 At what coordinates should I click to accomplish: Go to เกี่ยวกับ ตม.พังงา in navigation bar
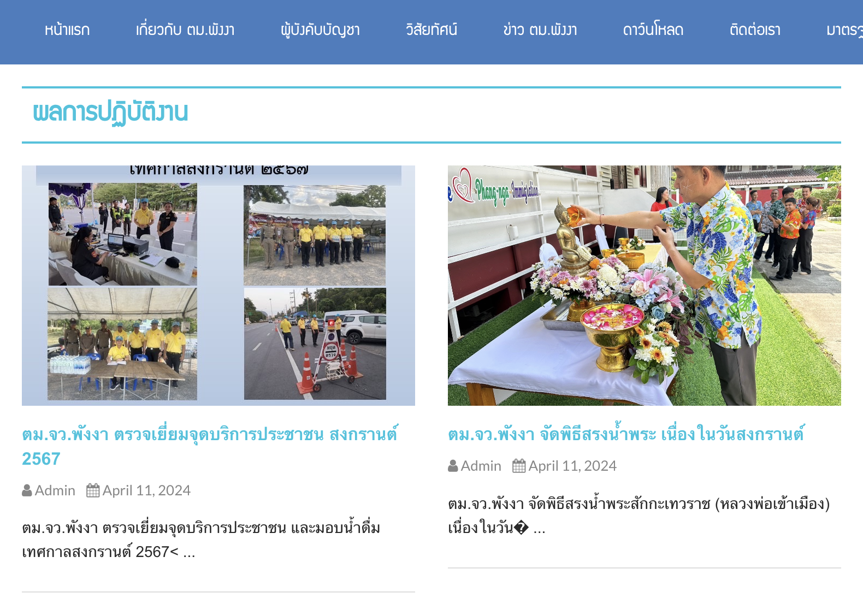click(185, 30)
